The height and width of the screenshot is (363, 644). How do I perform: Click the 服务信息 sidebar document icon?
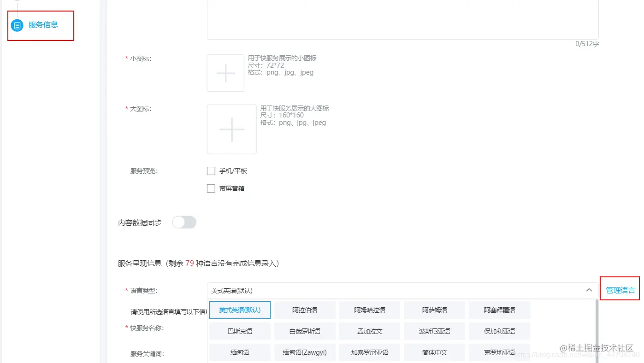pos(17,25)
